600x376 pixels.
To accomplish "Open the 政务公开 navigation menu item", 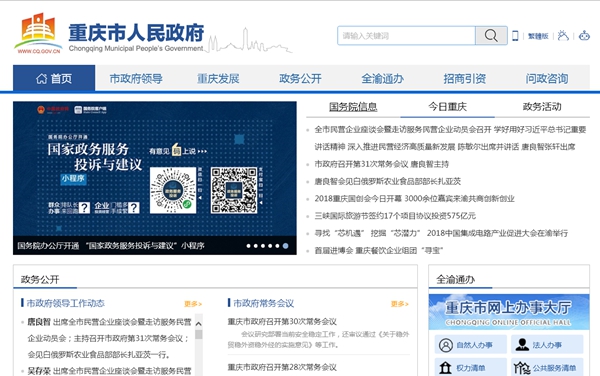I will tap(300, 78).
